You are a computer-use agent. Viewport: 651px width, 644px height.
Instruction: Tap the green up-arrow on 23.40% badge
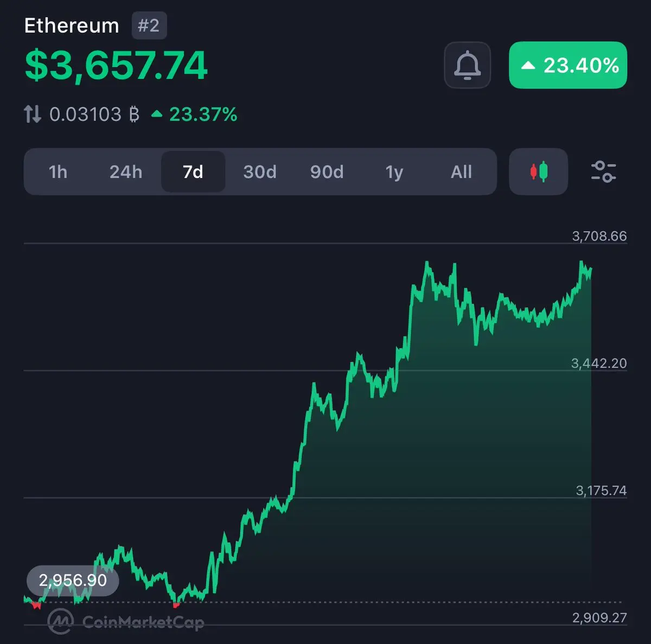[x=528, y=66]
